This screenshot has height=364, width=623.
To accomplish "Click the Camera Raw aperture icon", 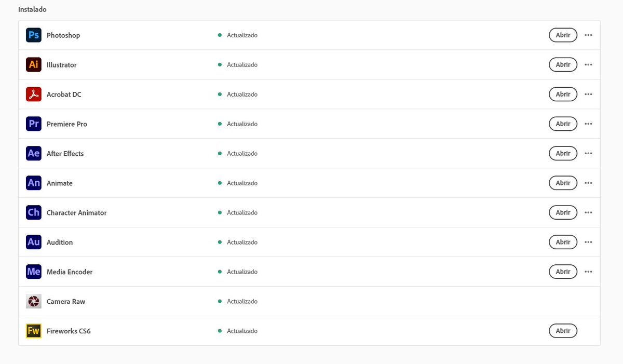I will [x=34, y=302].
